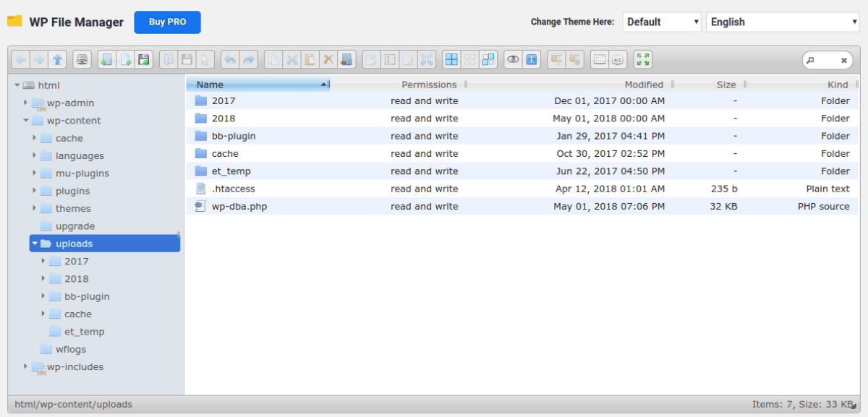The width and height of the screenshot is (868, 417).
Task: Click the select none icon
Action: 469,60
